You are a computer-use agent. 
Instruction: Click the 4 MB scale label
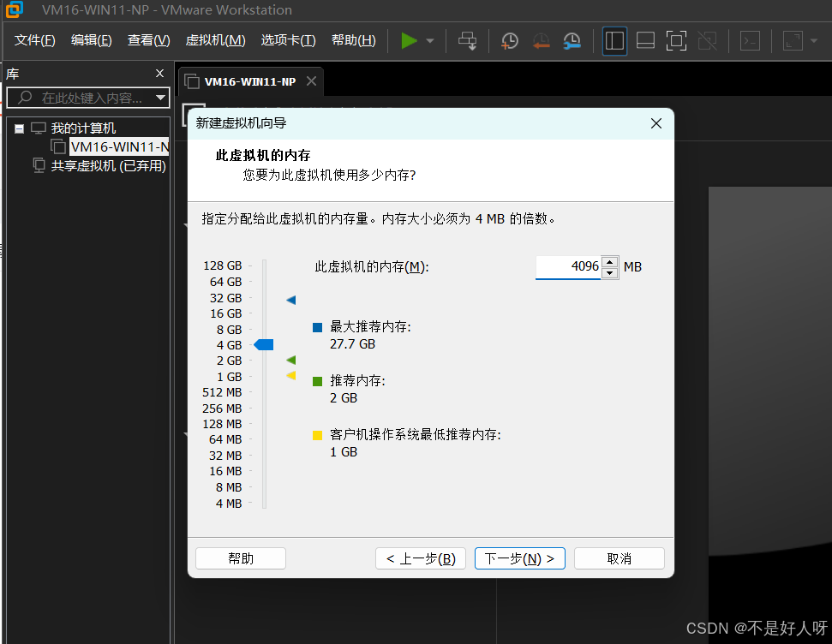[x=229, y=504]
